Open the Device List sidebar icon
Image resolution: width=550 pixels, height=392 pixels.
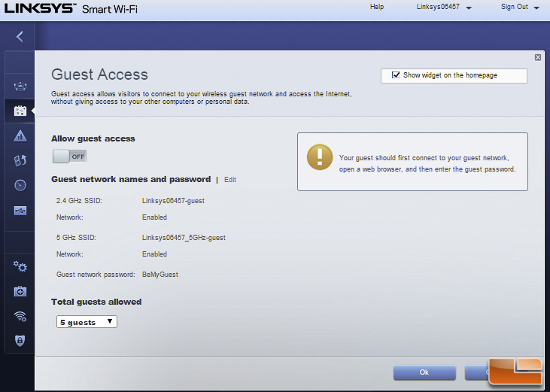pyautogui.click(x=20, y=86)
